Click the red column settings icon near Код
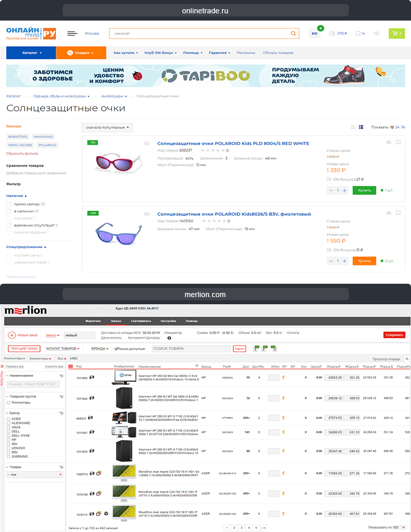This screenshot has width=411, height=532. pos(70,366)
